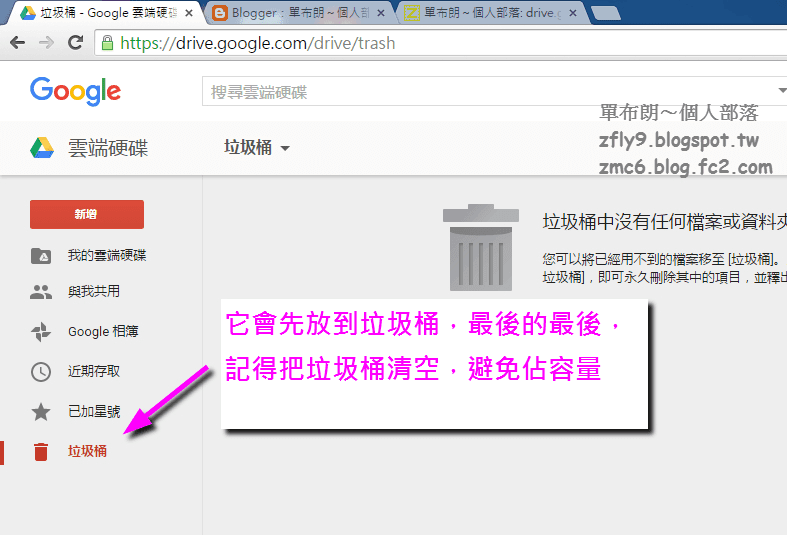Click the Google Photos pinwheel icon
This screenshot has height=535, width=787.
pyautogui.click(x=41, y=332)
